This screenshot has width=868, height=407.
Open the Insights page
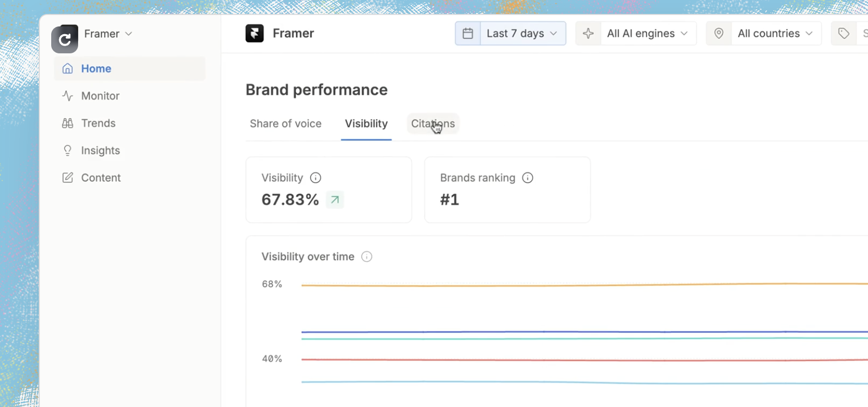(130, 151)
